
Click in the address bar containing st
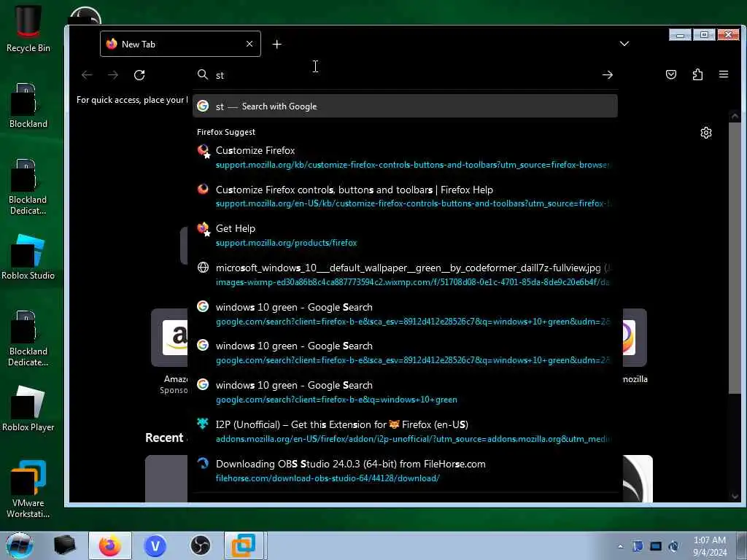pyautogui.click(x=405, y=75)
